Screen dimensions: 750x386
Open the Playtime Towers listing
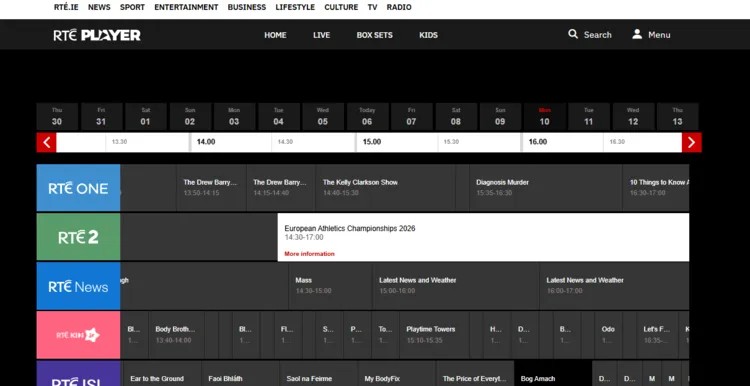434,335
